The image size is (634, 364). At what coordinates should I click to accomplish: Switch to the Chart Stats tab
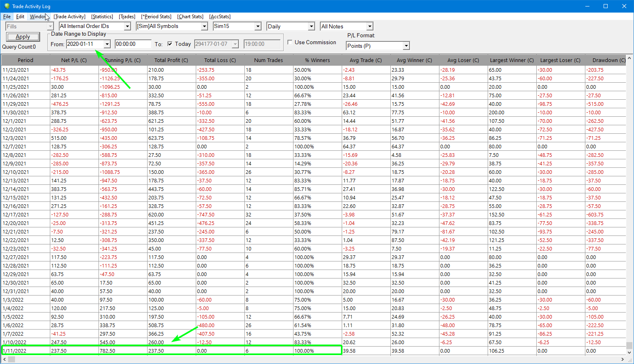191,17
